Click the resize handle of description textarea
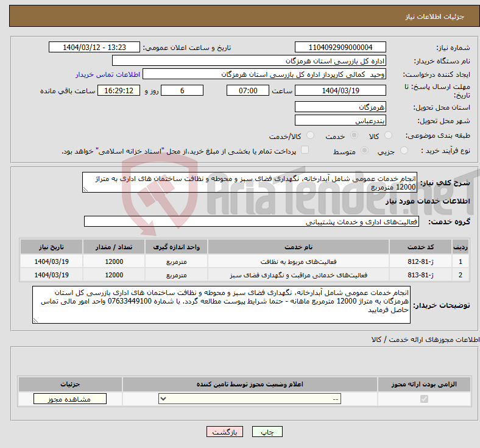This screenshot has width=480, height=448. 85,190
